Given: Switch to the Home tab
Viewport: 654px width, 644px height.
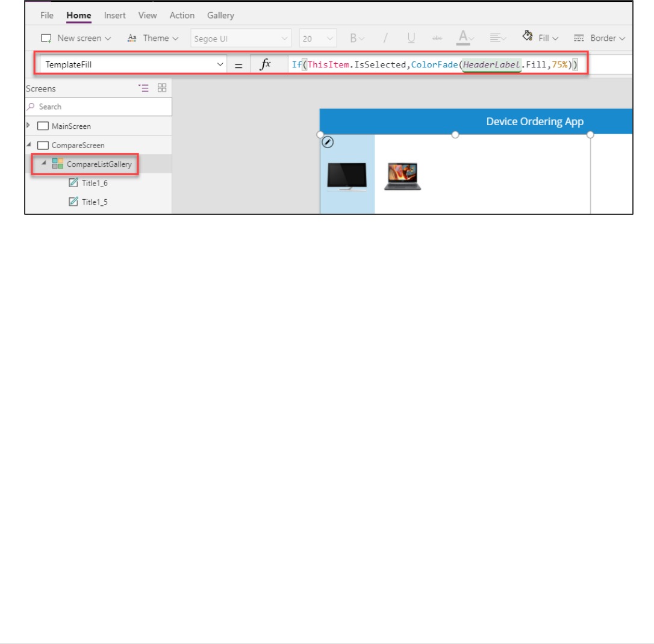Looking at the screenshot, I should click(78, 16).
